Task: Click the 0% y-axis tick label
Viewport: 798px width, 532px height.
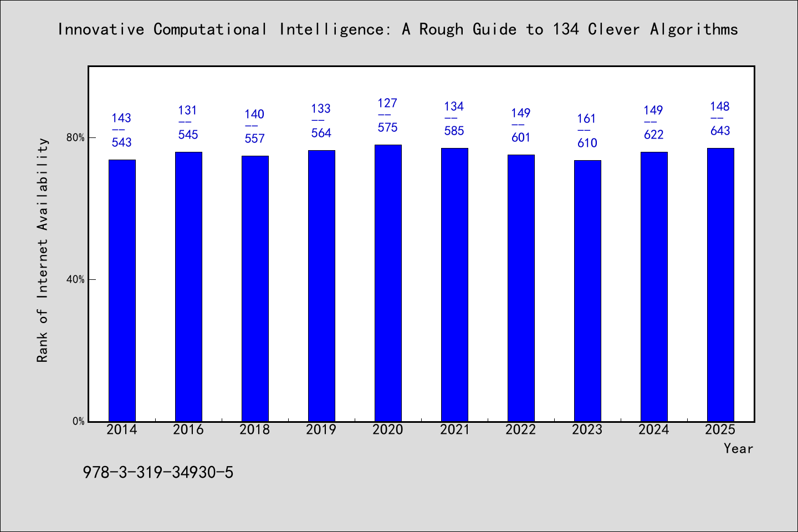Action: click(78, 421)
